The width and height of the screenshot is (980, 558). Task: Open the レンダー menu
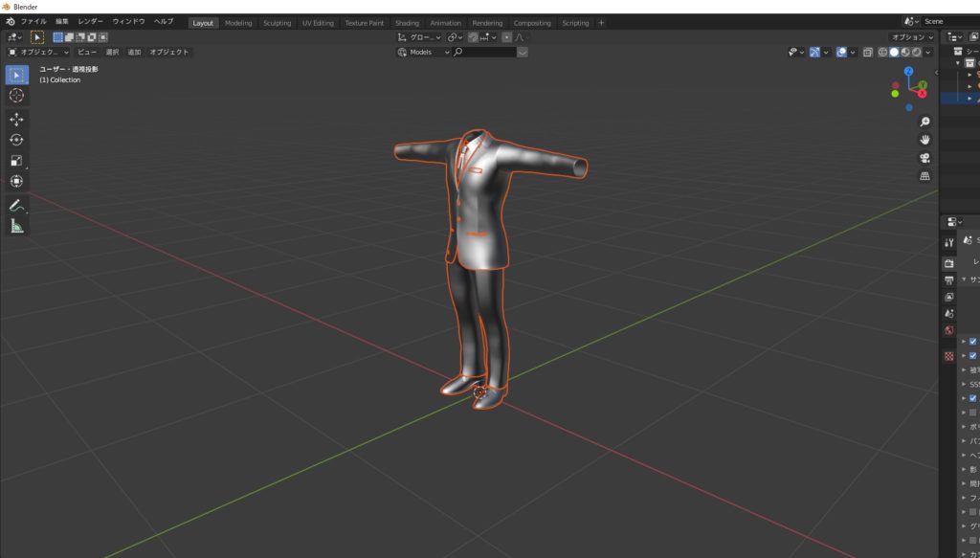(91, 22)
